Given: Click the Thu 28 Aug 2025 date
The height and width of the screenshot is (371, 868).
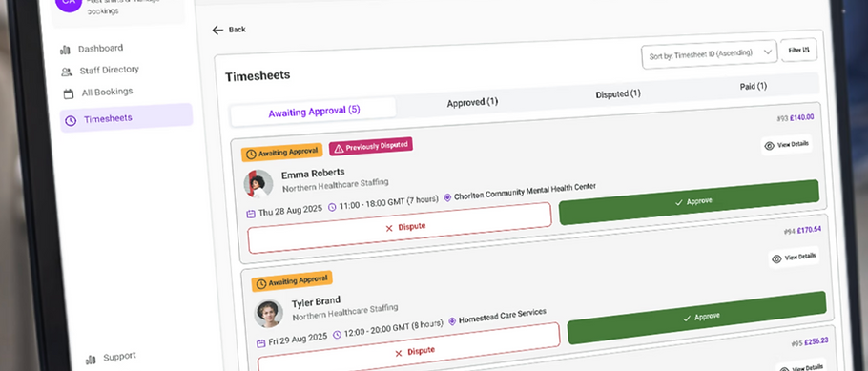Looking at the screenshot, I should coord(290,211).
